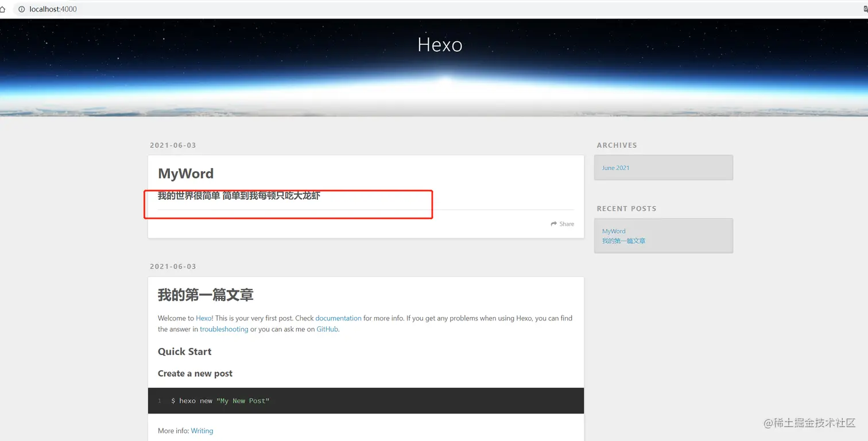Open the MyWord post title
This screenshot has width=868, height=441.
coord(185,173)
